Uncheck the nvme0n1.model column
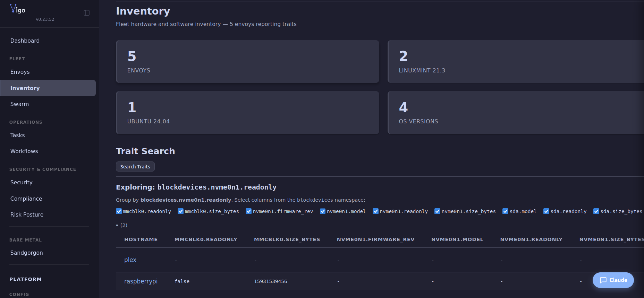The width and height of the screenshot is (644, 298). 323,211
